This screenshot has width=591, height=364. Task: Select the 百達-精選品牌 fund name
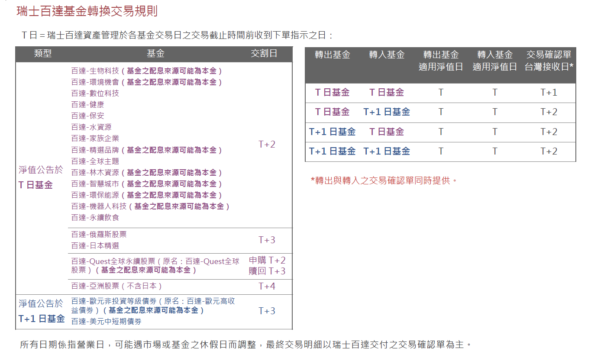(95, 150)
